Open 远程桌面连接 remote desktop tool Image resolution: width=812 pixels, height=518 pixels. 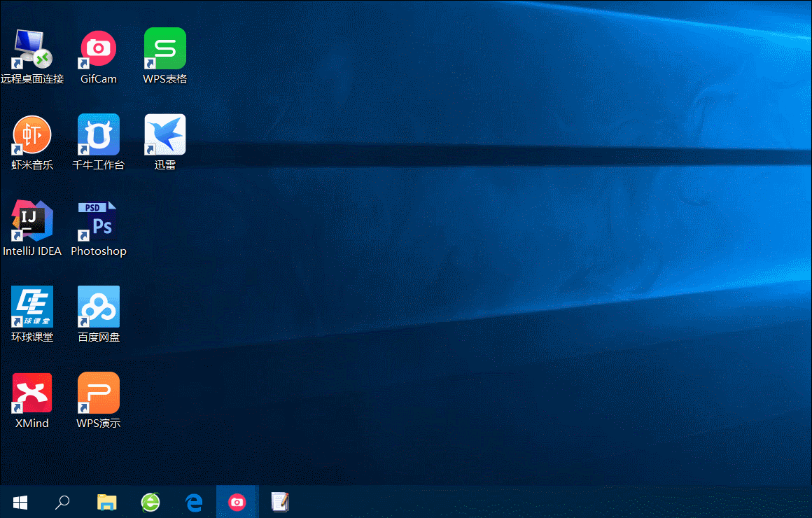[x=32, y=48]
